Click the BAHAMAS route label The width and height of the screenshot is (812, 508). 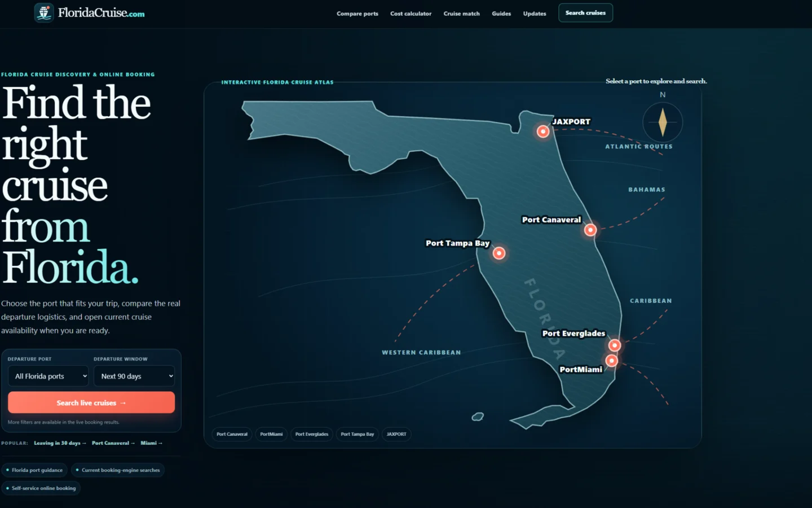647,190
